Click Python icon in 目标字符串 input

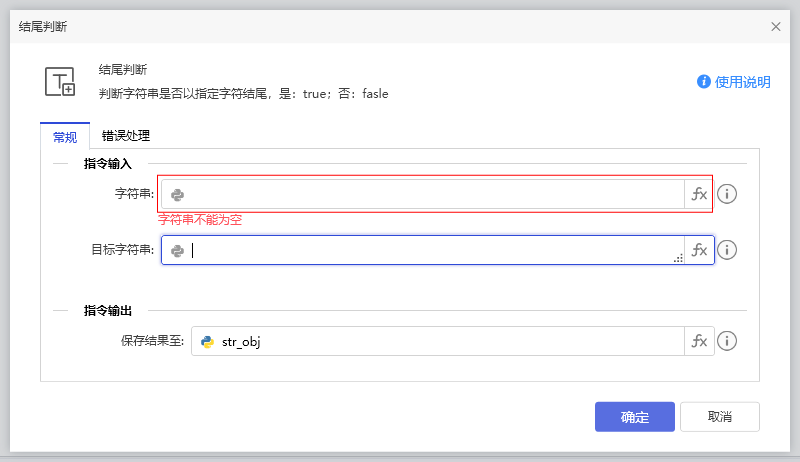177,251
